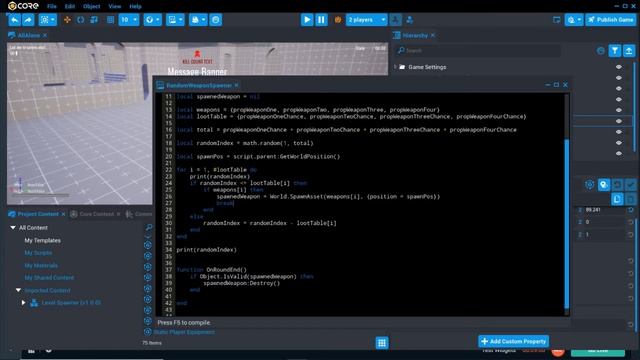Image resolution: width=640 pixels, height=360 pixels.
Task: Close the Hierarchy tab
Action: click(x=433, y=36)
